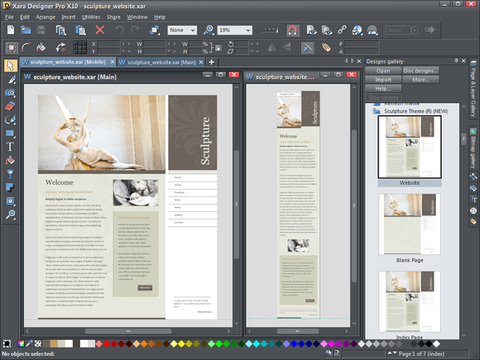Pick the red color swatch
This screenshot has width=480, height=360.
point(107,344)
